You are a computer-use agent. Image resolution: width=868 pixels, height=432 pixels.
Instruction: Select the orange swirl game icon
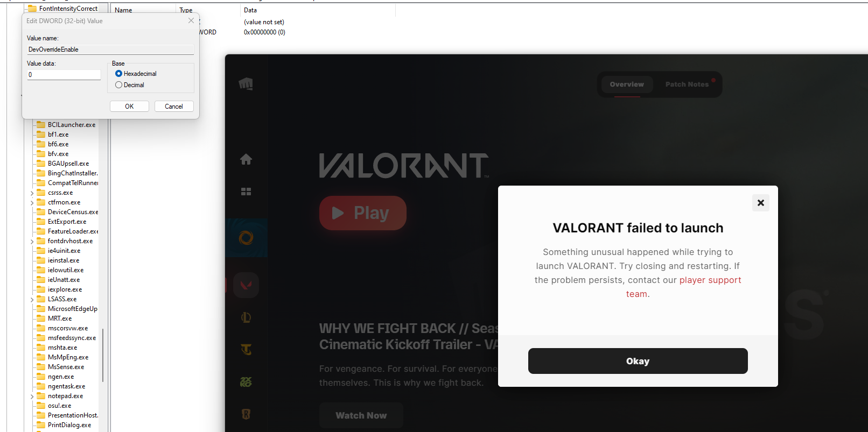(x=246, y=237)
